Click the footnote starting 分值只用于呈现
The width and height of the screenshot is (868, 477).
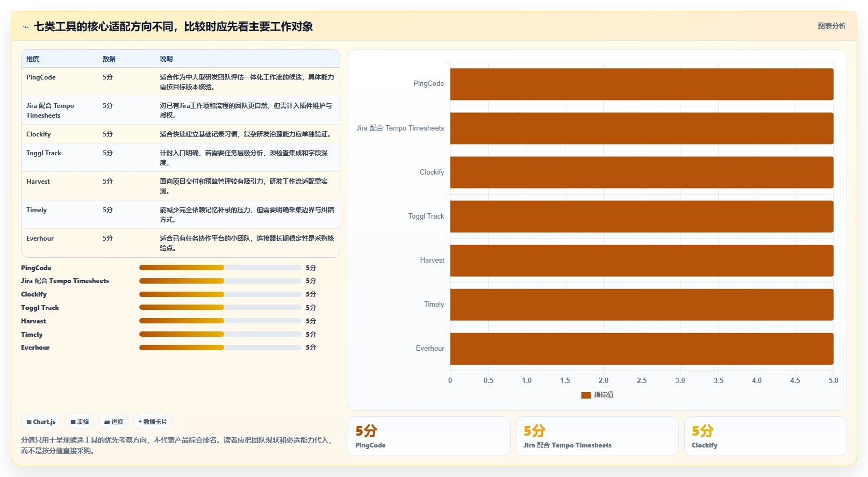(x=177, y=445)
